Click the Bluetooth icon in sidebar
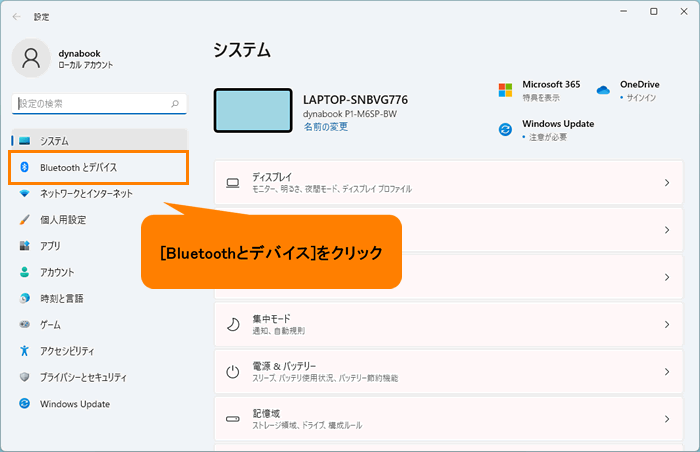Screen dimensions: 700x452 pos(25,167)
